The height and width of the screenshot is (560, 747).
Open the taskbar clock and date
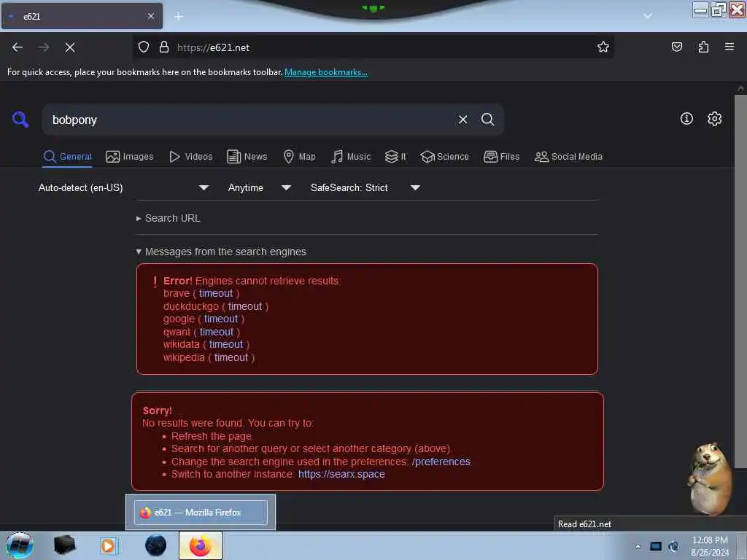coord(710,546)
